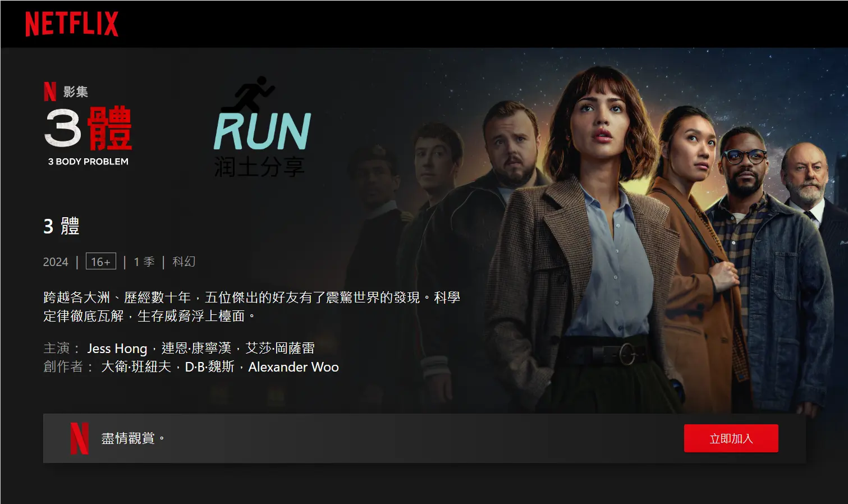Click the 科幻 genre label
The width and height of the screenshot is (848, 504).
click(184, 262)
